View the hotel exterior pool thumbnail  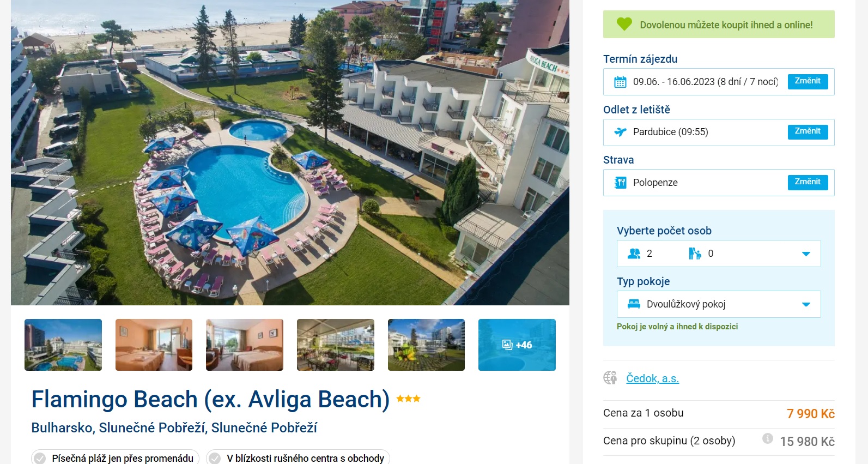(x=63, y=345)
